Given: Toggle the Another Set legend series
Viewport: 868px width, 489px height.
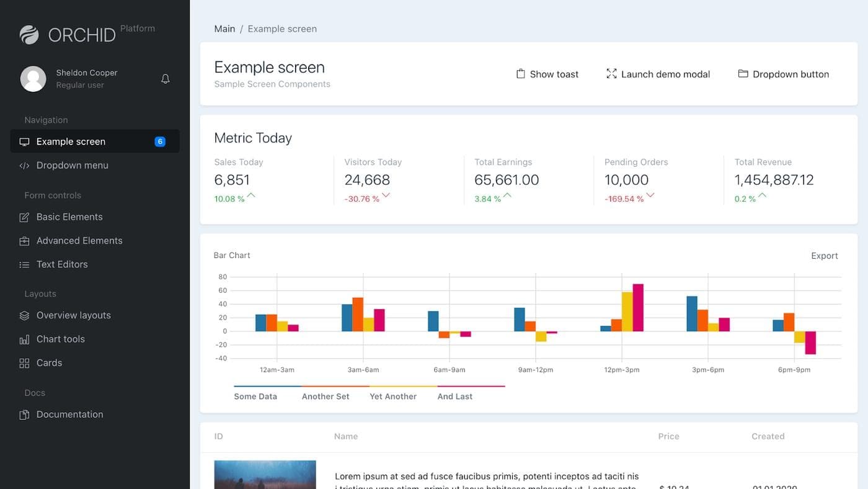Looking at the screenshot, I should [x=325, y=396].
